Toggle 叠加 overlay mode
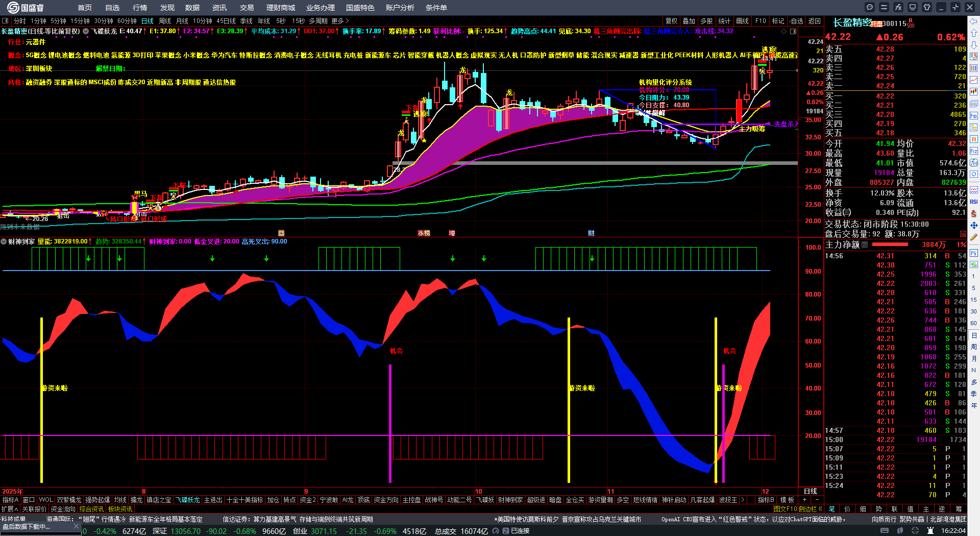The height and width of the screenshot is (536, 980). point(689,21)
